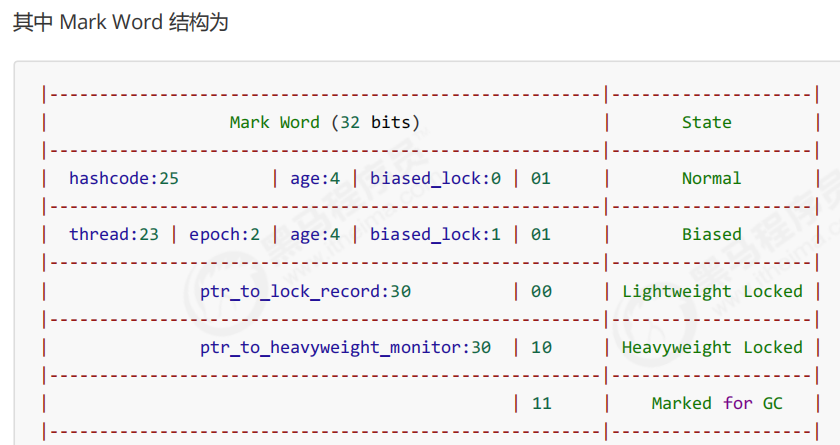Viewport: 840px width, 445px height.
Task: Click the 'thread:23' field text
Action: tap(114, 235)
